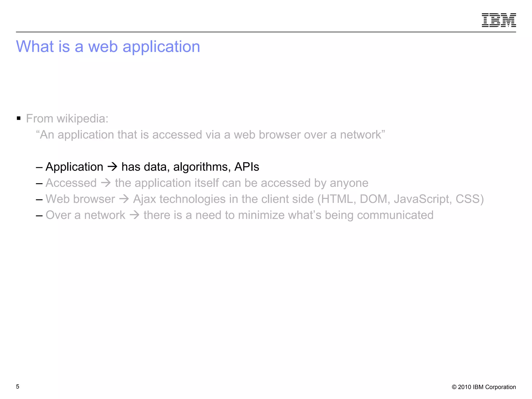Click the slide number 5
Image resolution: width=532 pixels, height=399 pixels.
tap(18, 387)
